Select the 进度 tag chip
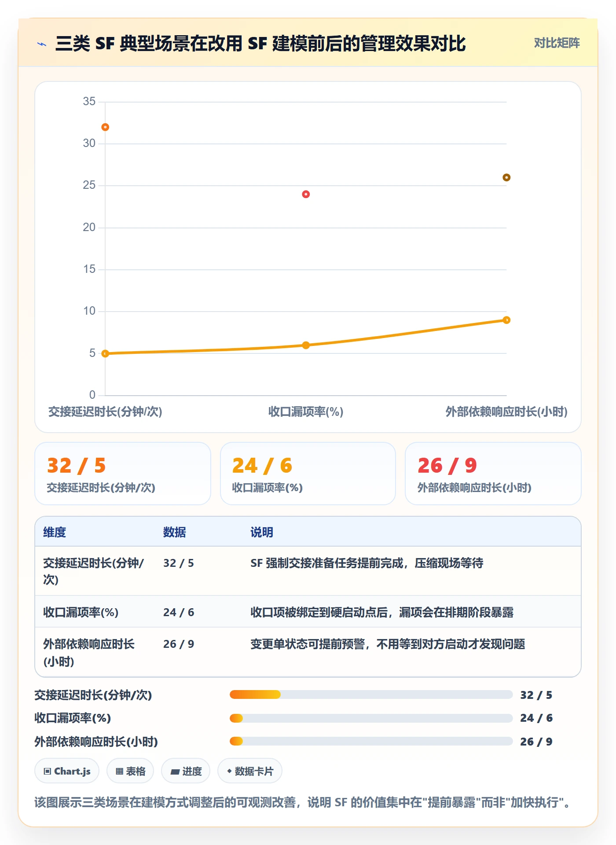 coord(186,771)
